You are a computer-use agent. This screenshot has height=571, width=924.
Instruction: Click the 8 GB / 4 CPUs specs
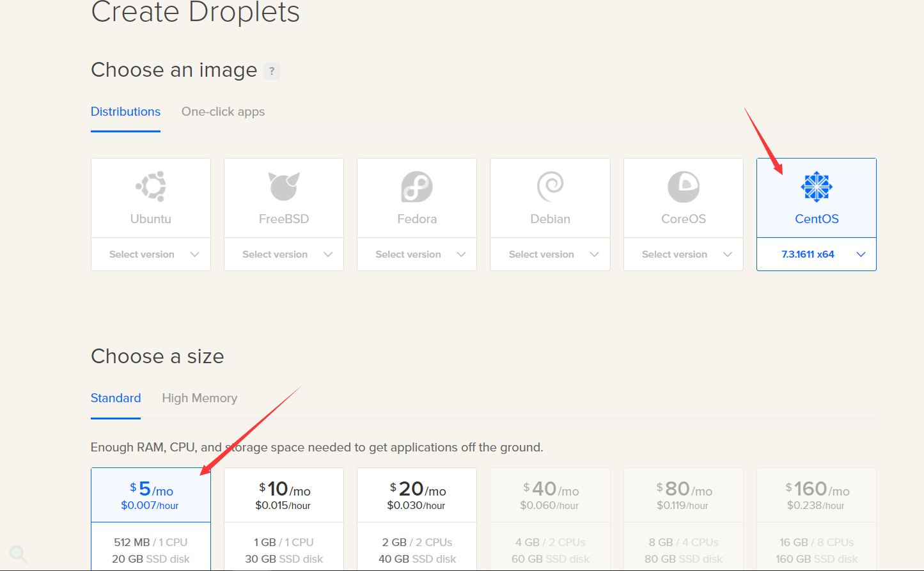tap(684, 542)
